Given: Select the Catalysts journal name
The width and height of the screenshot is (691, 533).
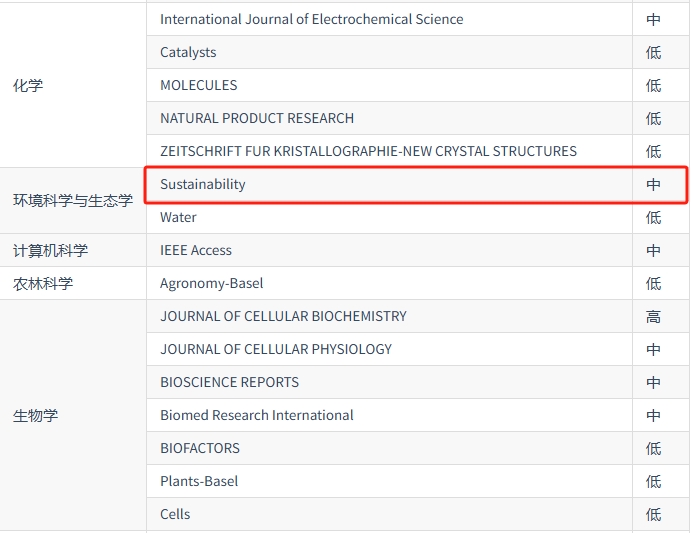Looking at the screenshot, I should coord(188,52).
